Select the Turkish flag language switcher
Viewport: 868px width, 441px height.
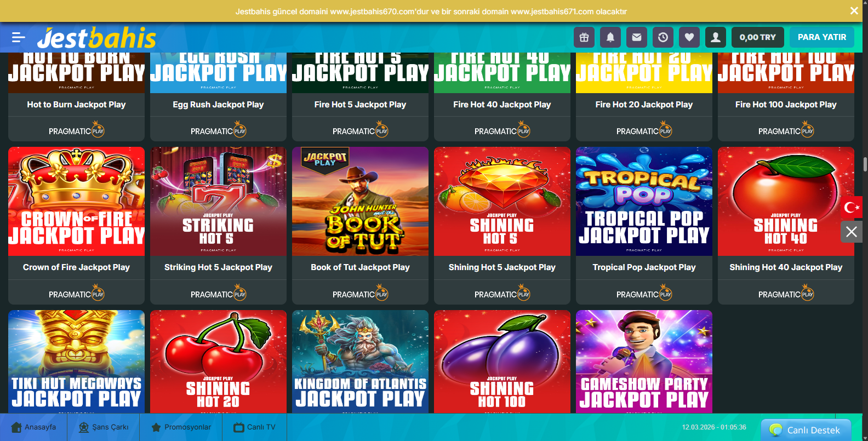[852, 207]
